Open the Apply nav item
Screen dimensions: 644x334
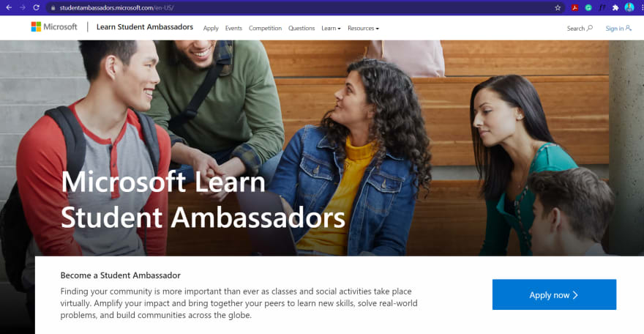pos(211,29)
